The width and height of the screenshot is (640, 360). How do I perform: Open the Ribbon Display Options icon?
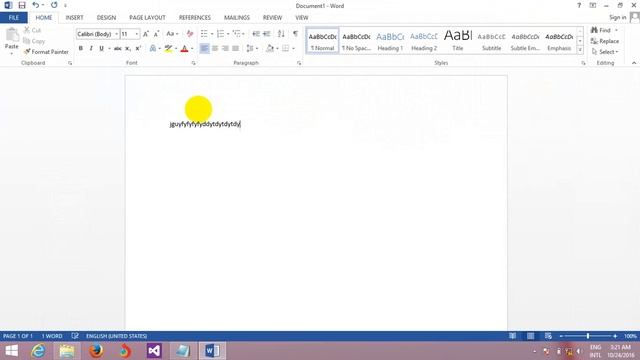click(593, 5)
